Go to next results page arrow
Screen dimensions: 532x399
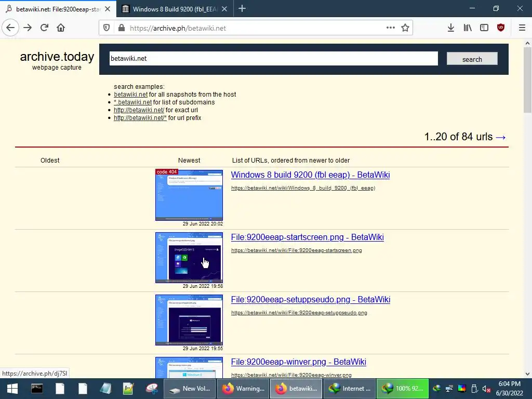(501, 137)
